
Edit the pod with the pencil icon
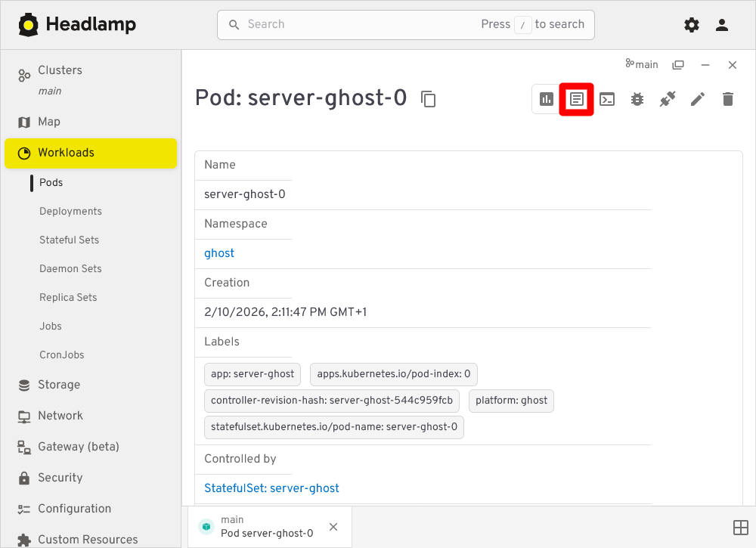(697, 99)
